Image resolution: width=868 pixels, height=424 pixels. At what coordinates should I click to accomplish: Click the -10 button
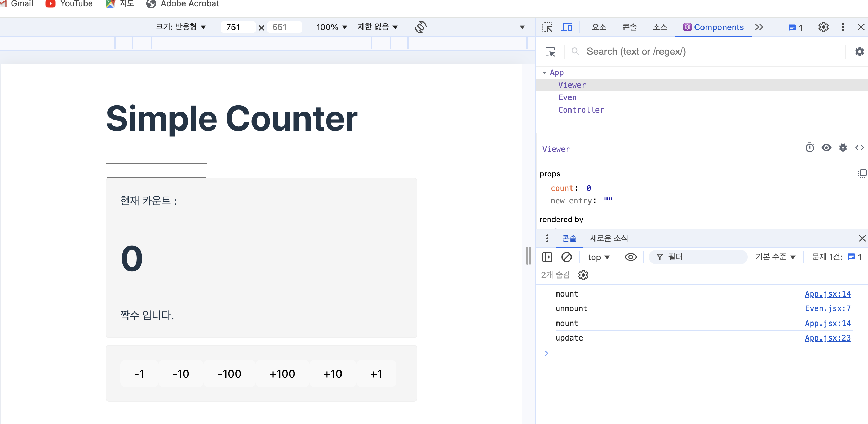click(181, 373)
